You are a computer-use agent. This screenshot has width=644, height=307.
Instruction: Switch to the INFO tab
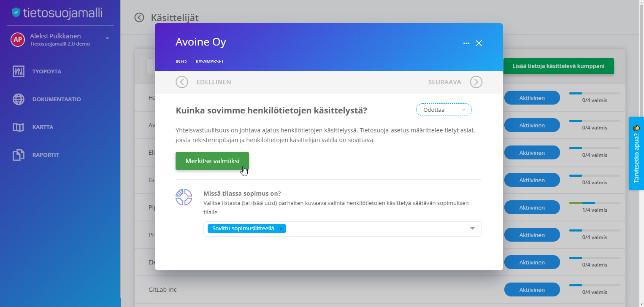pyautogui.click(x=181, y=62)
